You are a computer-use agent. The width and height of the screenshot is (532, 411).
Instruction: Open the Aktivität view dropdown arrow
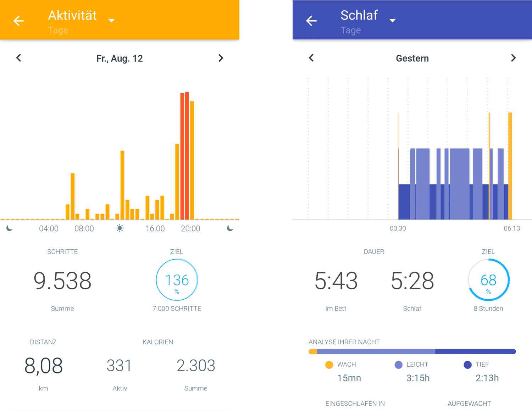[111, 21]
